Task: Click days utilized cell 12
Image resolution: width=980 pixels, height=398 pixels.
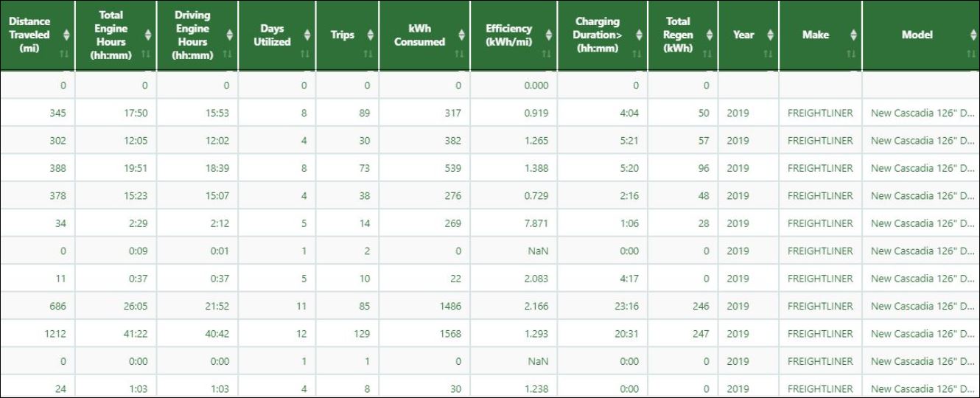Action: pyautogui.click(x=301, y=334)
